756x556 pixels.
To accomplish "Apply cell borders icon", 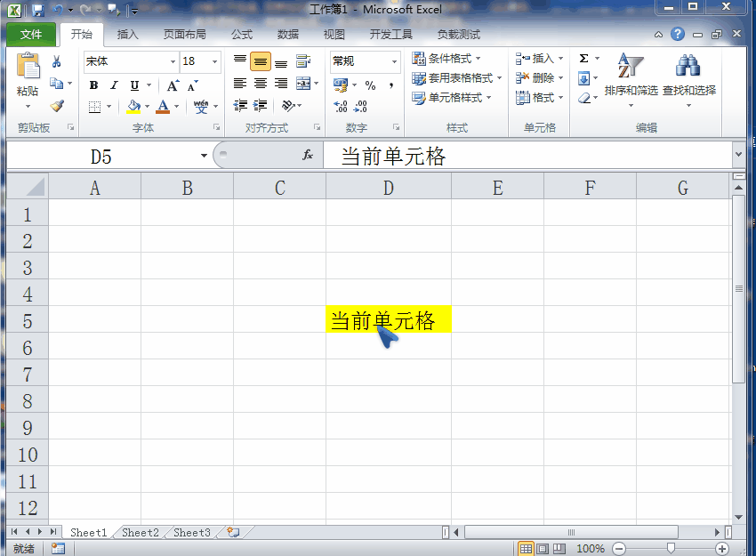I will pos(94,107).
